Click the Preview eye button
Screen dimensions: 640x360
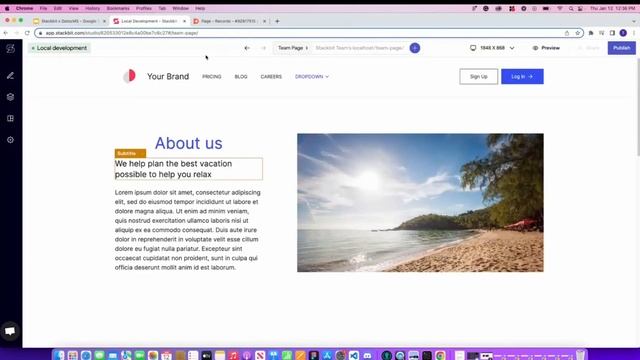tap(546, 48)
